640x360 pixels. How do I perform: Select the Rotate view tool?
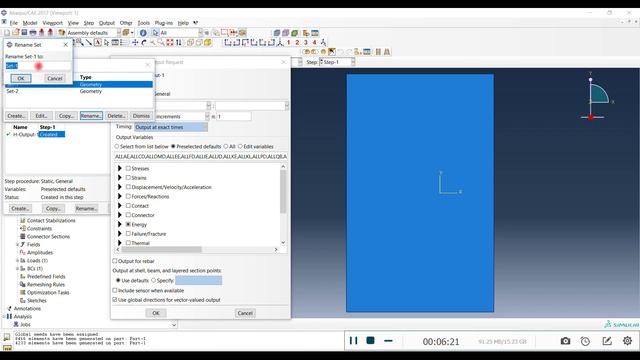[x=144, y=42]
